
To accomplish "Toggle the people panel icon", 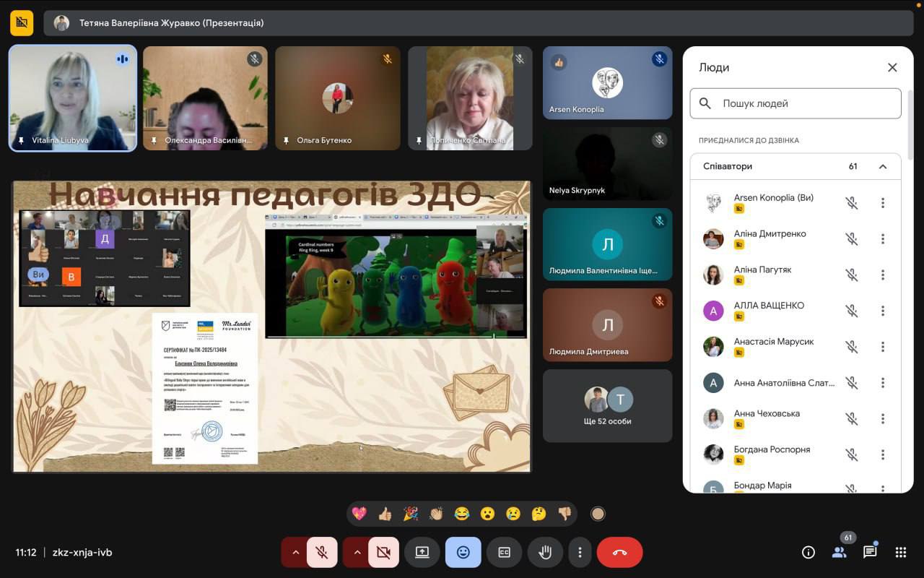I will coord(840,553).
